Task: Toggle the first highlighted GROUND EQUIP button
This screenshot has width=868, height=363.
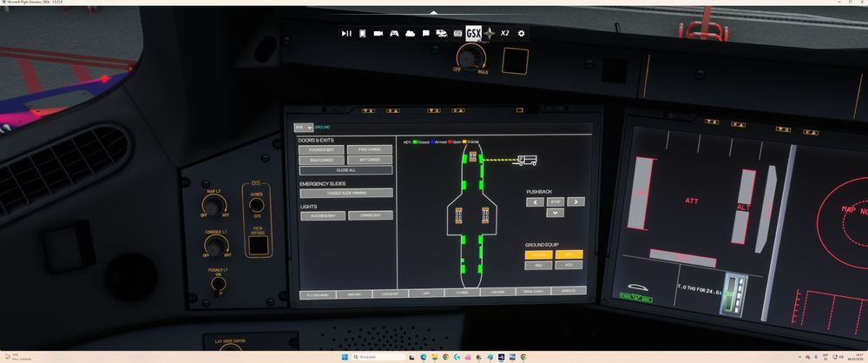Action: pos(539,255)
